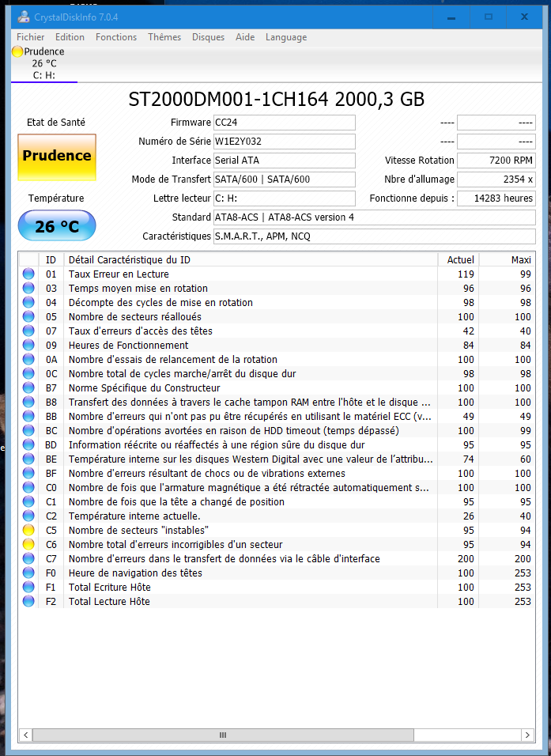Image resolution: width=551 pixels, height=756 pixels.
Task: Click the Numéro de Série field
Action: pyautogui.click(x=284, y=142)
